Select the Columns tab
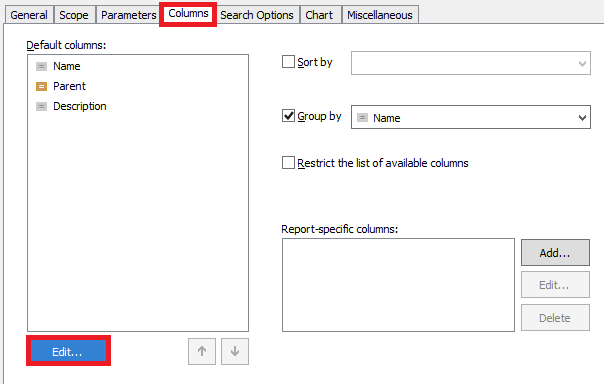Viewport: 604px width, 384px height. (x=188, y=13)
